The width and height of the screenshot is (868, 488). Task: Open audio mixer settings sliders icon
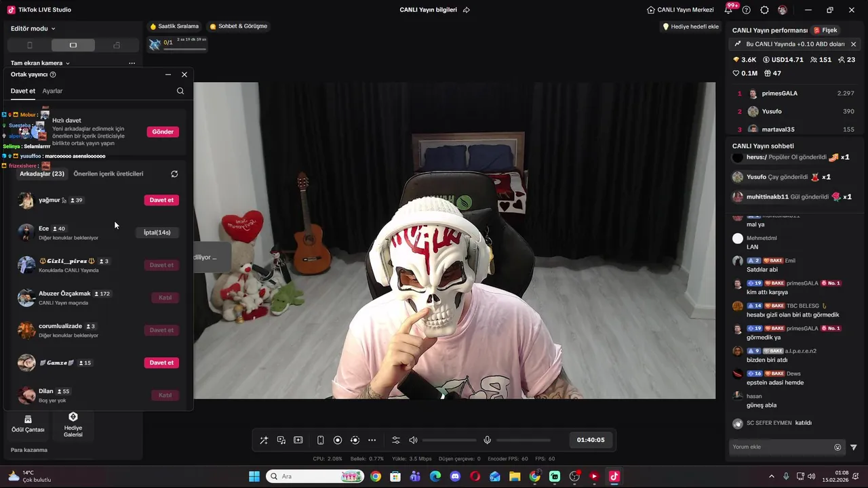(396, 440)
